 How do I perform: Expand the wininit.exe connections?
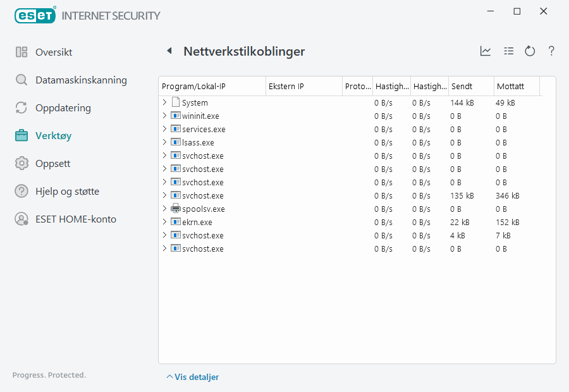(x=164, y=116)
